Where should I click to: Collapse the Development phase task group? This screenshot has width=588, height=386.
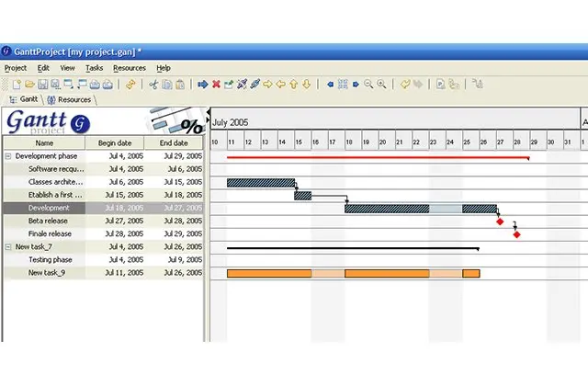[x=8, y=156]
